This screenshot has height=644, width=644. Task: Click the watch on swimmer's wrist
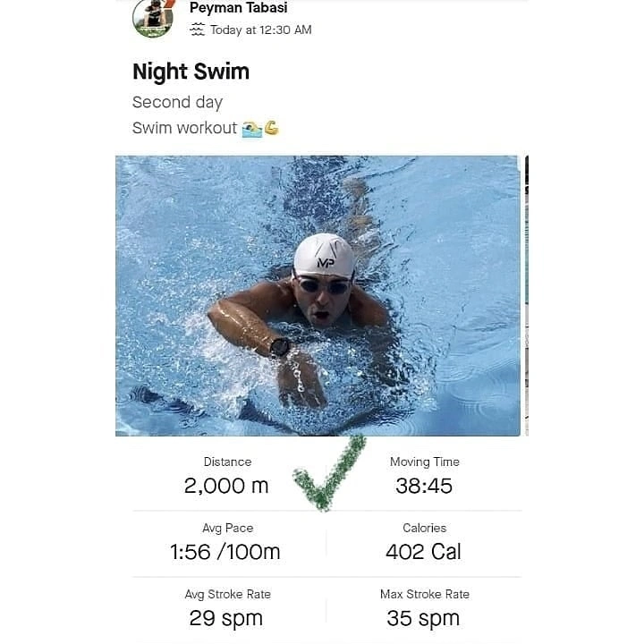[280, 347]
